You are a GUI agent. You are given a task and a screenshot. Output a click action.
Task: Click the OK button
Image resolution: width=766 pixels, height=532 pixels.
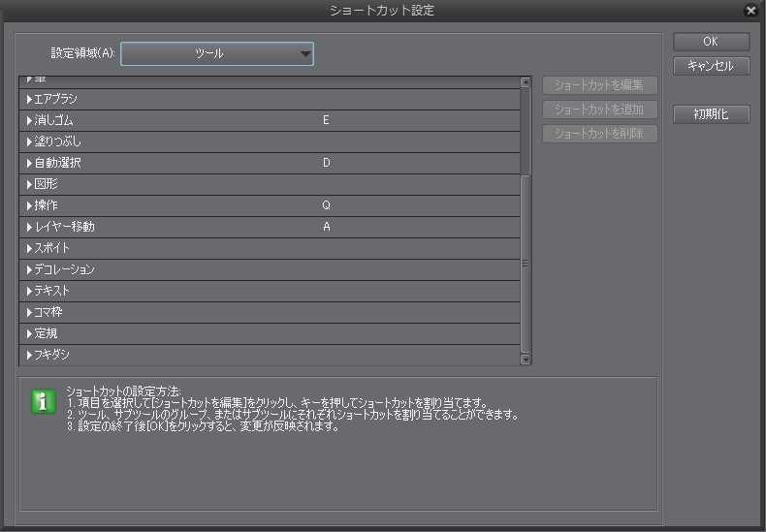[x=712, y=42]
